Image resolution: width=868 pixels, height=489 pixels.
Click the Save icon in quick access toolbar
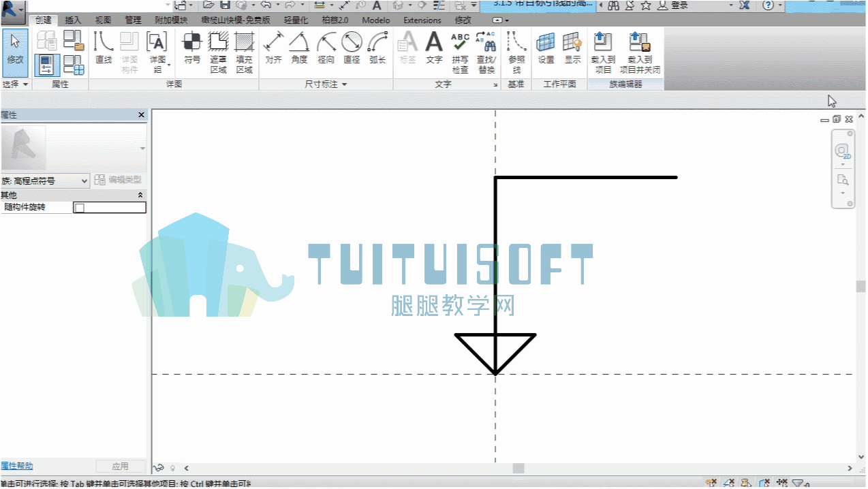[224, 5]
